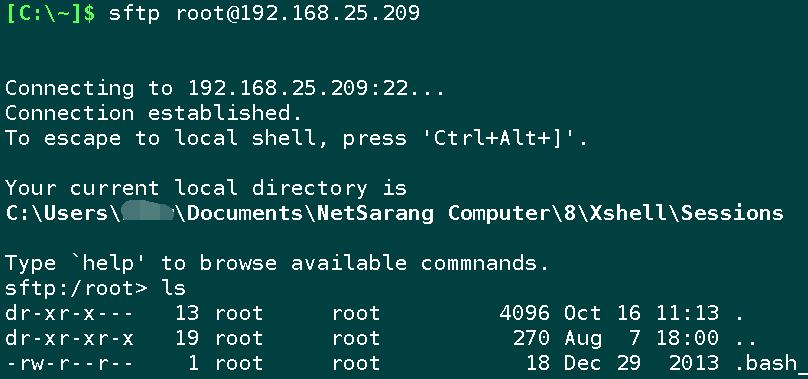The width and height of the screenshot is (808, 379).
Task: Click the dr-xr-x--- permissions entry
Action: coord(70,313)
